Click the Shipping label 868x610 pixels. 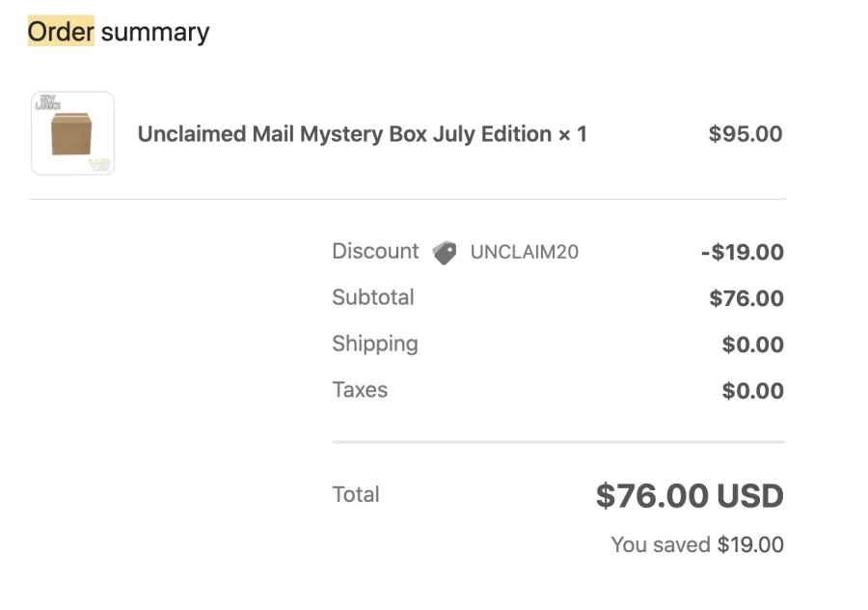pos(375,344)
